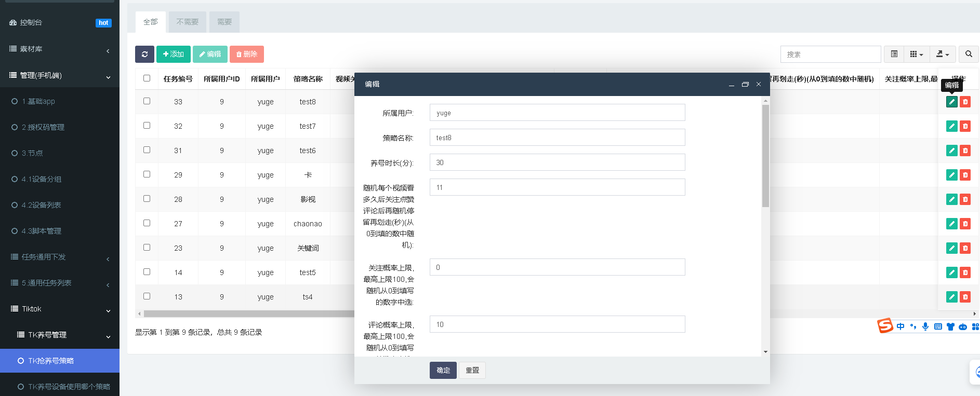980x396 pixels.
Task: Switch to the 需要 tab
Action: pyautogui.click(x=224, y=22)
